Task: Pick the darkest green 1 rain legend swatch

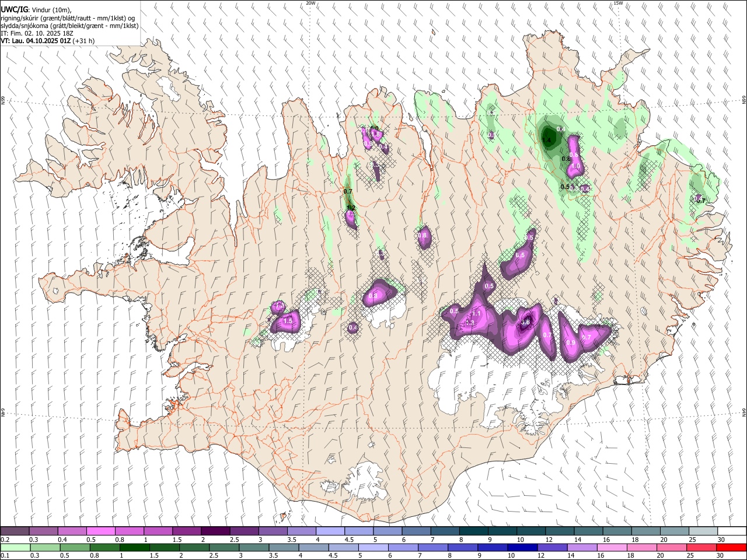Action: pos(135,547)
